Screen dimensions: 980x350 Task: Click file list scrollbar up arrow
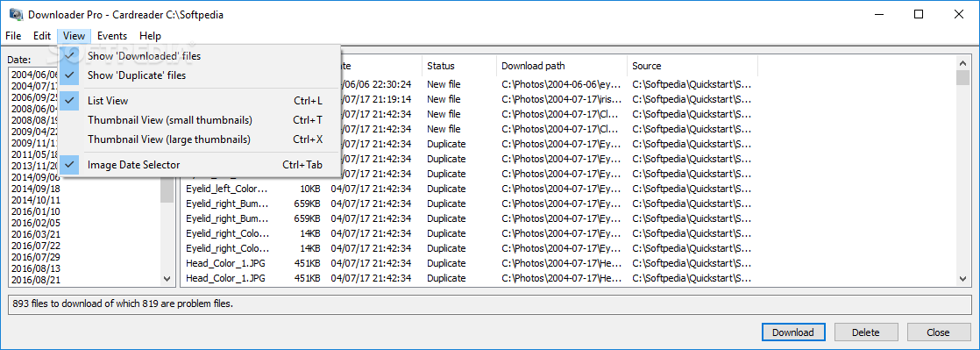coord(962,62)
